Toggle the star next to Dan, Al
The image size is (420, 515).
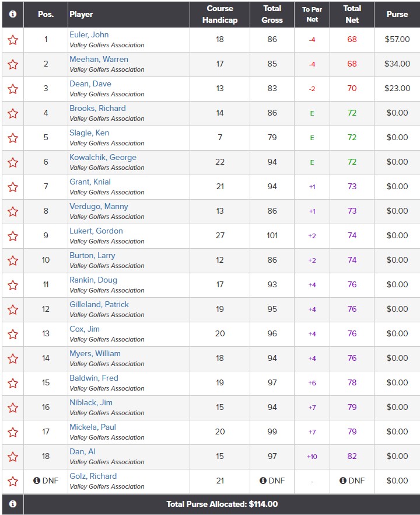coord(13,457)
